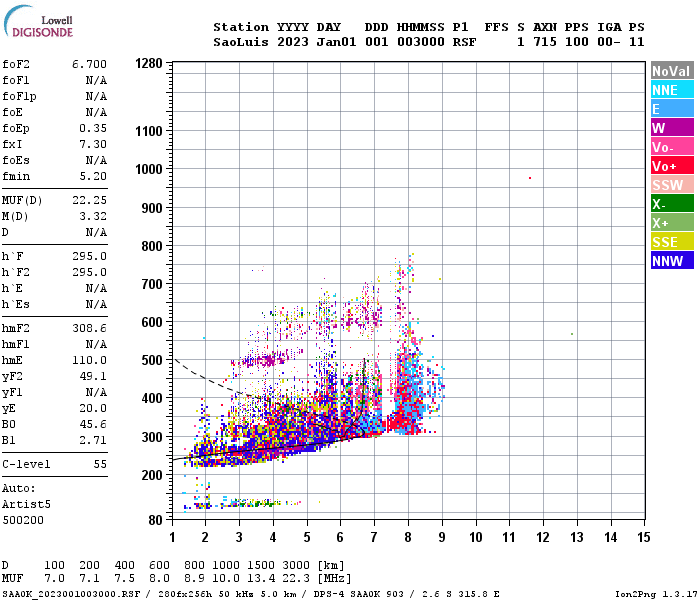700x600 pixels.
Task: Click the 7 MHz frequency axis label
Action: [374, 537]
